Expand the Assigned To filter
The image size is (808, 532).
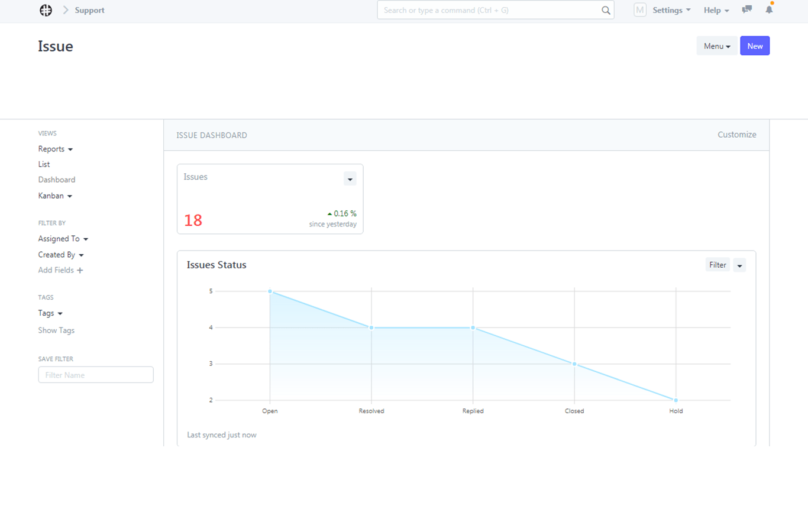(63, 239)
